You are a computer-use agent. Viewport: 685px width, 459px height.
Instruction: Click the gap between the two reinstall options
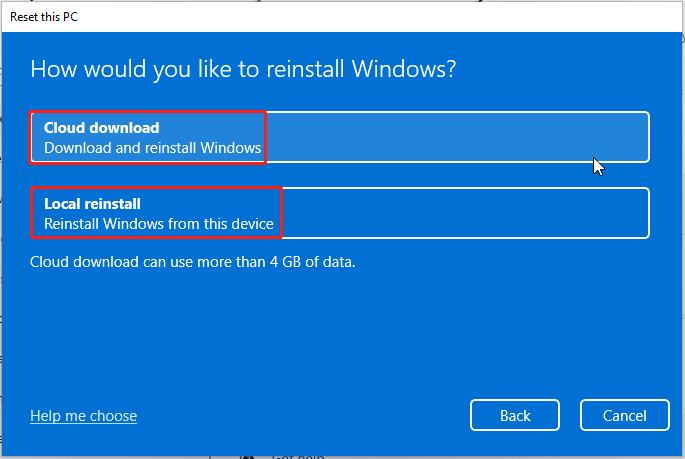(x=340, y=175)
